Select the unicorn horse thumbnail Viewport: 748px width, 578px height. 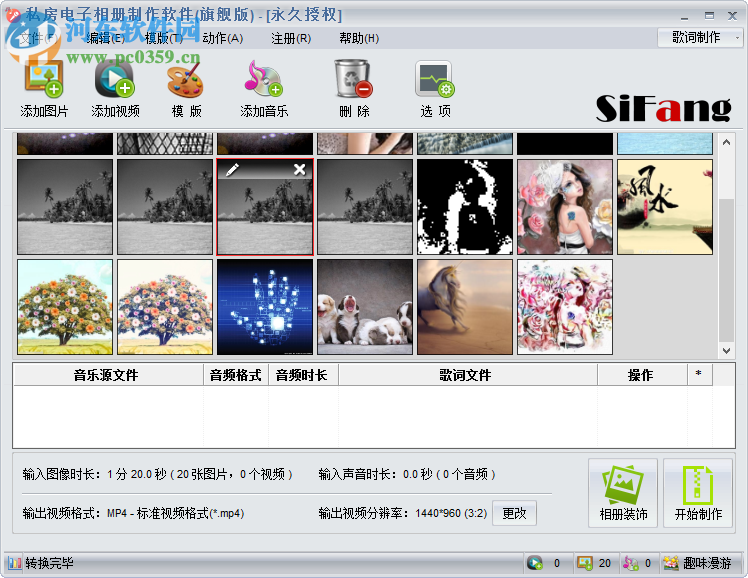[465, 307]
